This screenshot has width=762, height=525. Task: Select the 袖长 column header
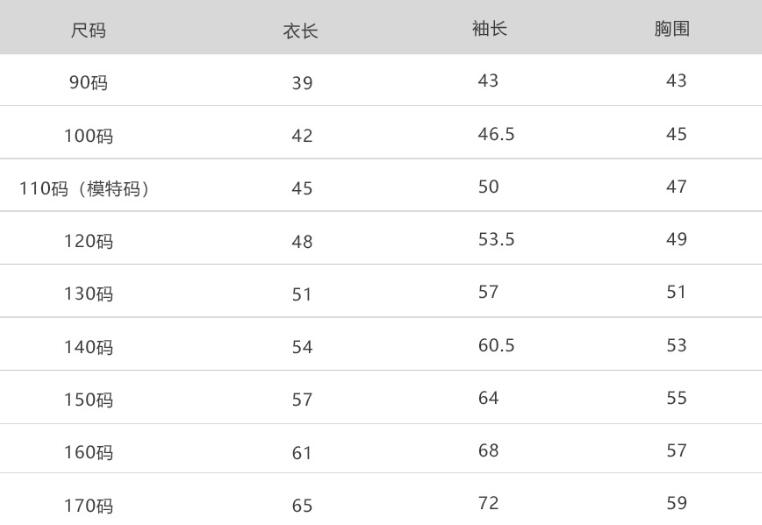click(489, 28)
